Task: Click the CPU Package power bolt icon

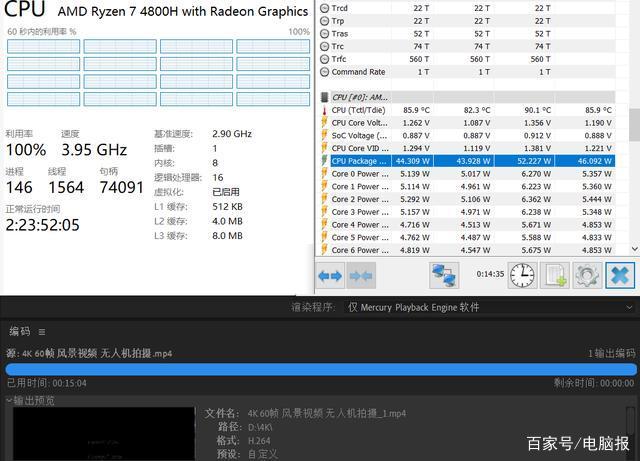Action: click(324, 161)
